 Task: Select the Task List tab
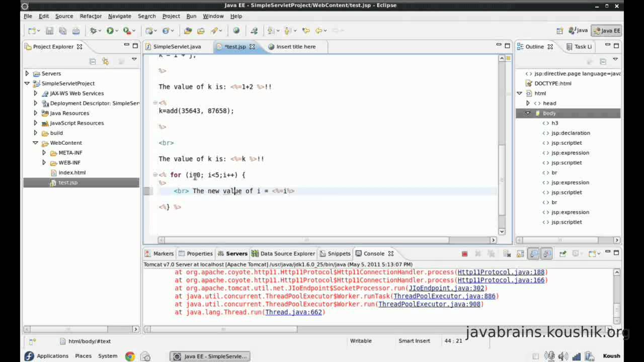pyautogui.click(x=579, y=47)
